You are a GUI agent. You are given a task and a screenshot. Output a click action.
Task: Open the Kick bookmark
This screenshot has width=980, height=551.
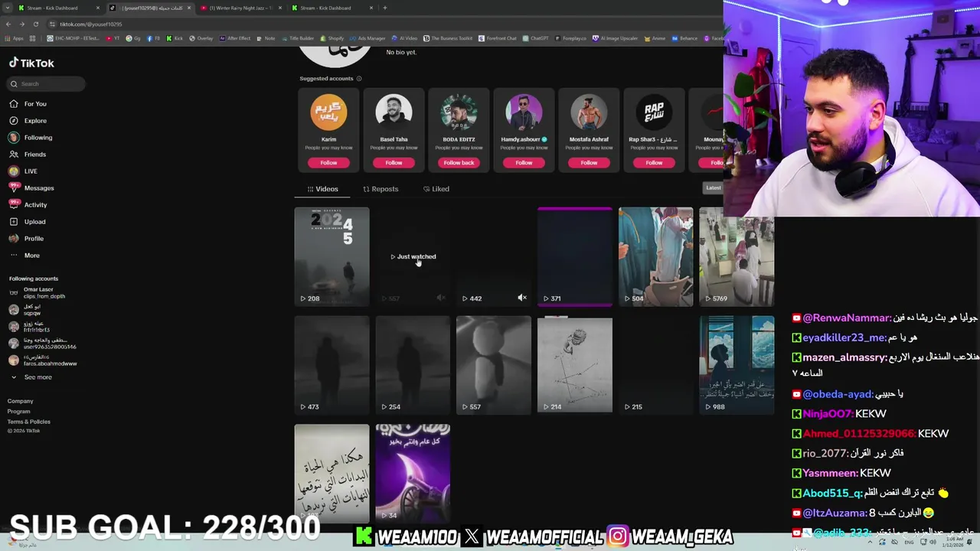pyautogui.click(x=175, y=38)
